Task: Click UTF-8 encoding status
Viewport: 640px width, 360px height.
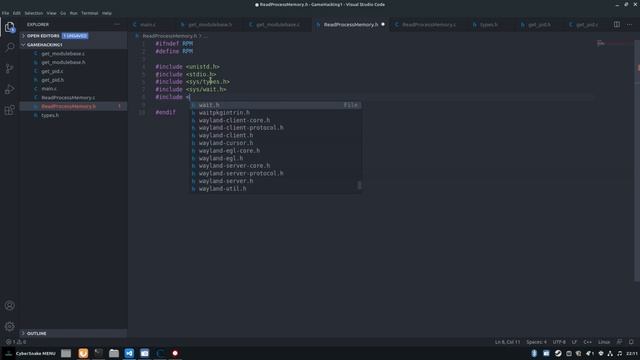Action: 559,342
